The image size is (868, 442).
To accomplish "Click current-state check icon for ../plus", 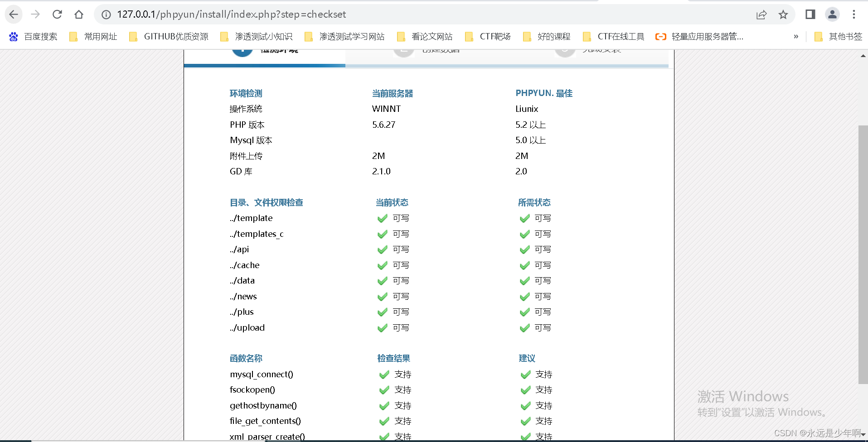I will [383, 312].
